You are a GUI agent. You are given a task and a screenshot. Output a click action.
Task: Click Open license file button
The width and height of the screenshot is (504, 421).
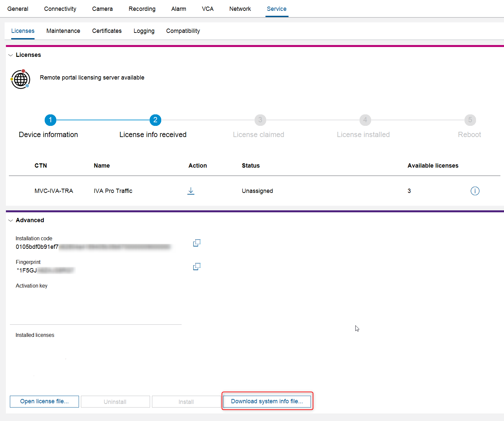(x=44, y=401)
